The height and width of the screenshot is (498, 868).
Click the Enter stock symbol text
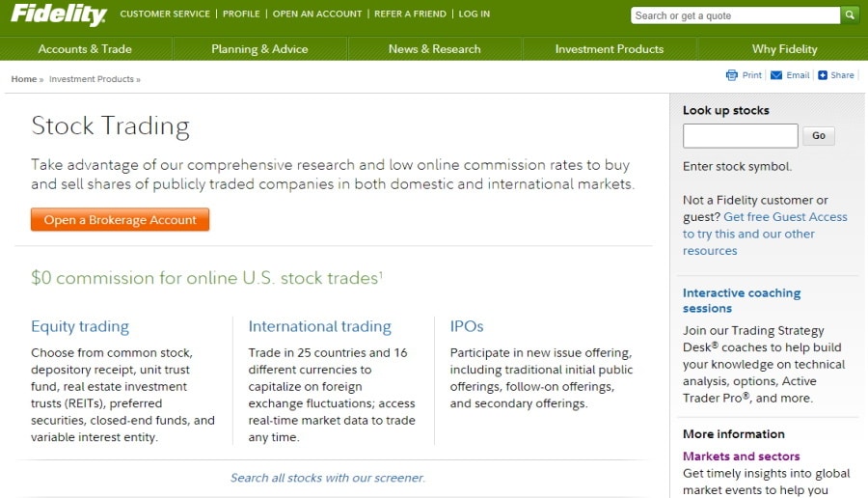(737, 166)
